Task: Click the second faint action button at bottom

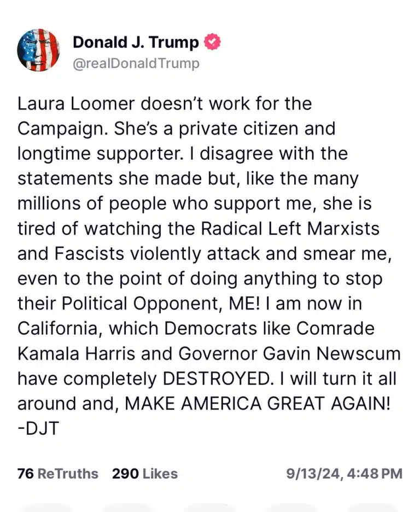Action: pyautogui.click(x=129, y=508)
